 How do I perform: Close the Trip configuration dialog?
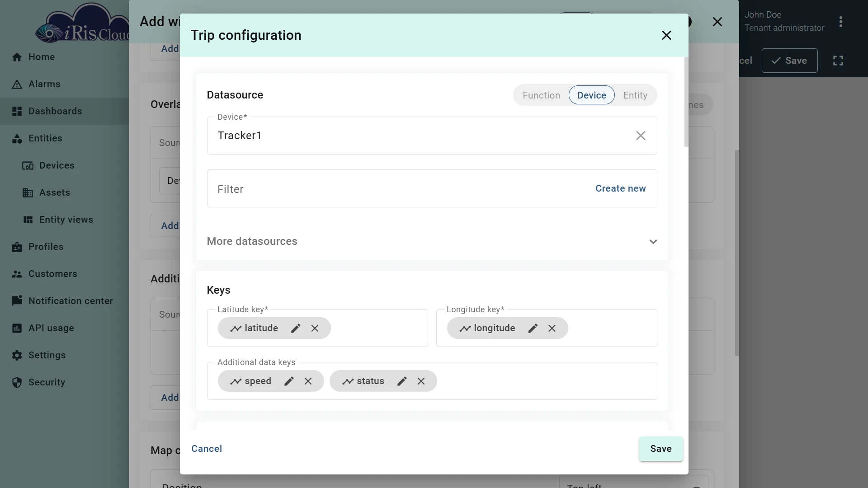tap(666, 35)
